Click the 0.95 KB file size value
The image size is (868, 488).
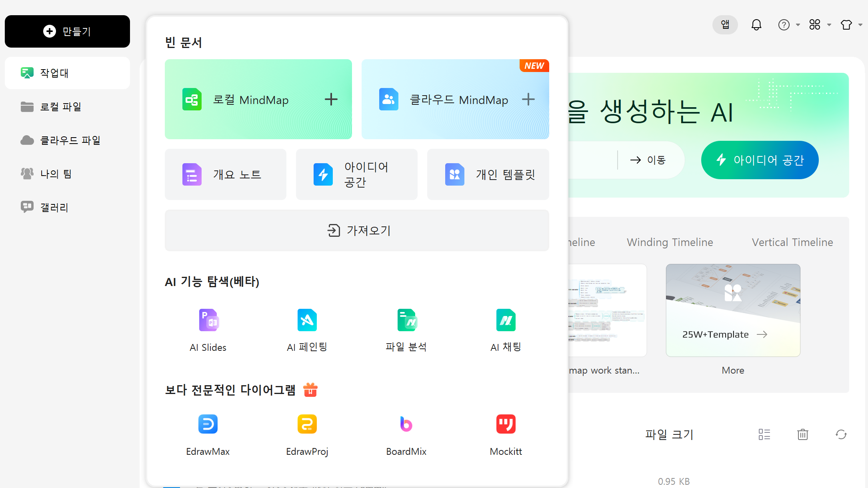coord(674,482)
